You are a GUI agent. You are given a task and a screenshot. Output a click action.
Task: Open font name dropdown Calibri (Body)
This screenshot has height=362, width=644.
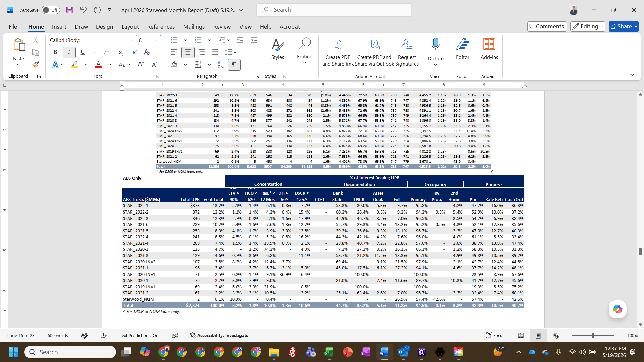pyautogui.click(x=131, y=40)
